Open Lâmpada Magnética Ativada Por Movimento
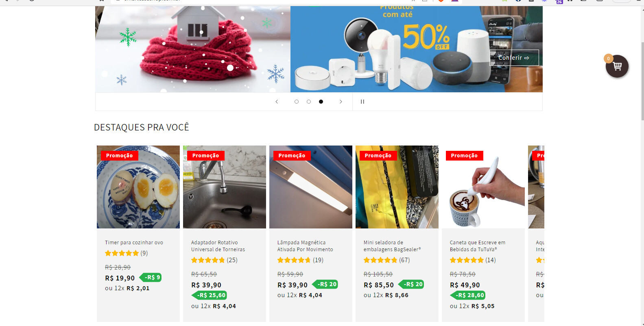Screen dimensions: 644x326 tap(305, 246)
